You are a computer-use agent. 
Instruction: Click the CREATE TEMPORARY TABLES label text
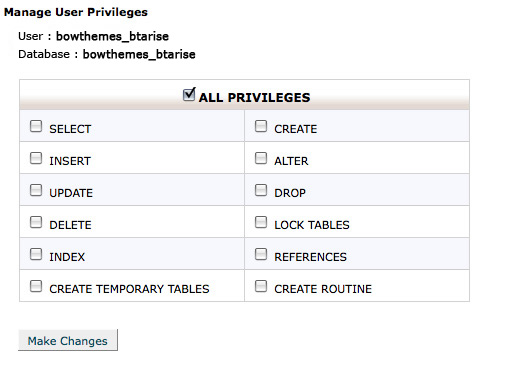pyautogui.click(x=129, y=289)
